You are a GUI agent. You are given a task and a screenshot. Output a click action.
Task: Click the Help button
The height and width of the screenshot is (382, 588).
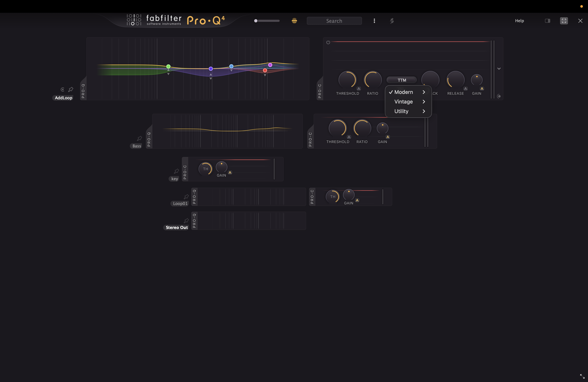click(x=519, y=21)
